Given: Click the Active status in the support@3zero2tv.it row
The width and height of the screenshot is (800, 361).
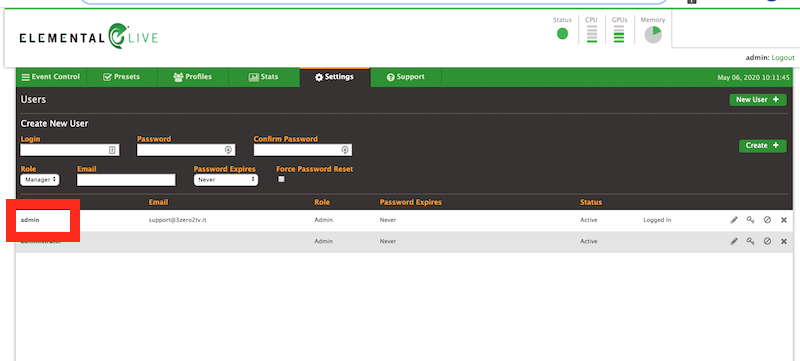Looking at the screenshot, I should coord(589,220).
